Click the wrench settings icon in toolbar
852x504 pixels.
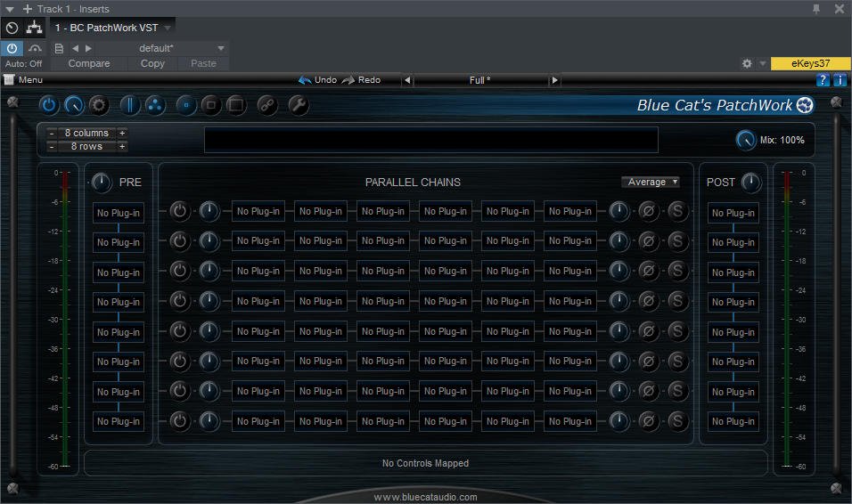(x=299, y=105)
